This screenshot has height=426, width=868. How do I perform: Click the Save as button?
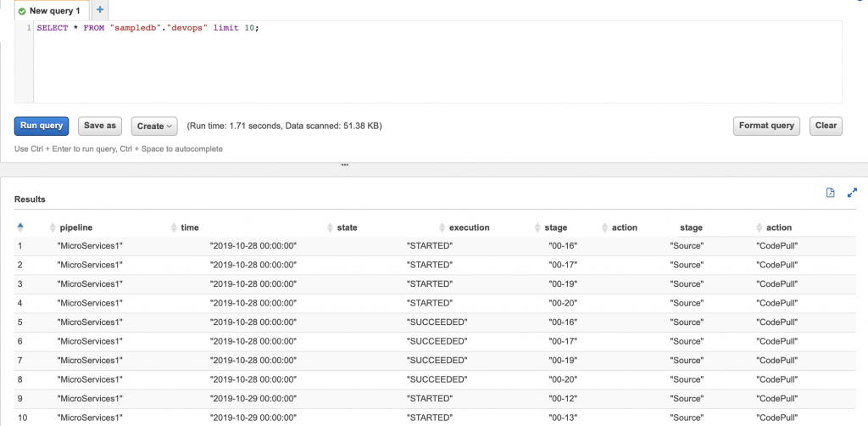(99, 126)
